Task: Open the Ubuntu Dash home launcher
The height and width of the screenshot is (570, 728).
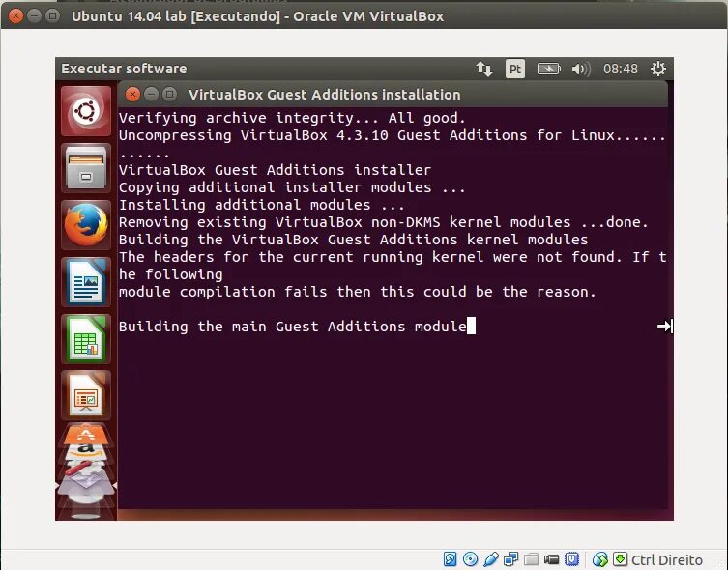Action: click(86, 111)
